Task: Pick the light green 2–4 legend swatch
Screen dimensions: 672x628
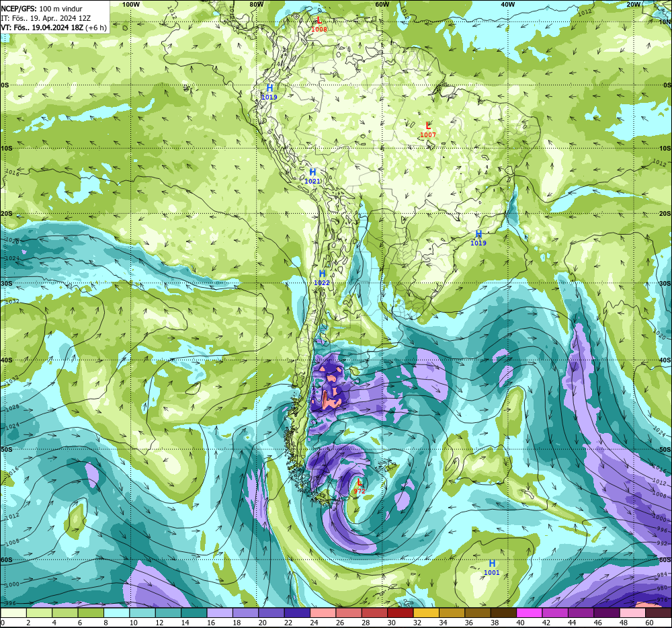Action: pyautogui.click(x=40, y=613)
